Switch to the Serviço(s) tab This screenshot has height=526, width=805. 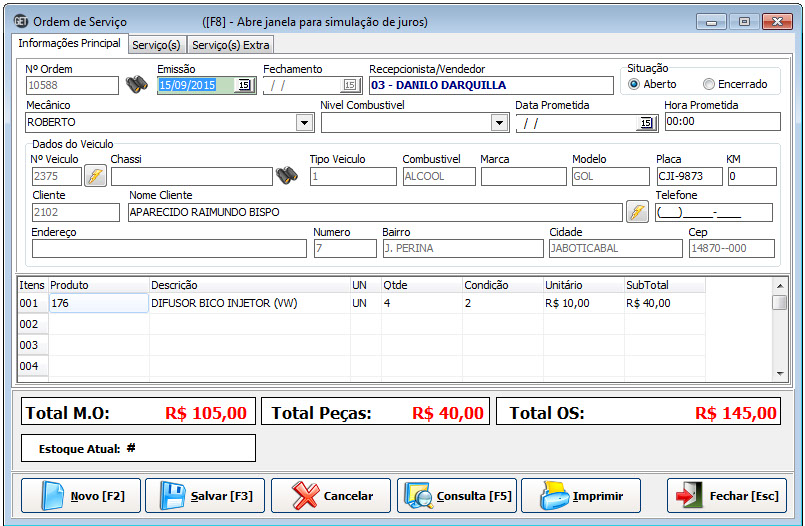156,45
